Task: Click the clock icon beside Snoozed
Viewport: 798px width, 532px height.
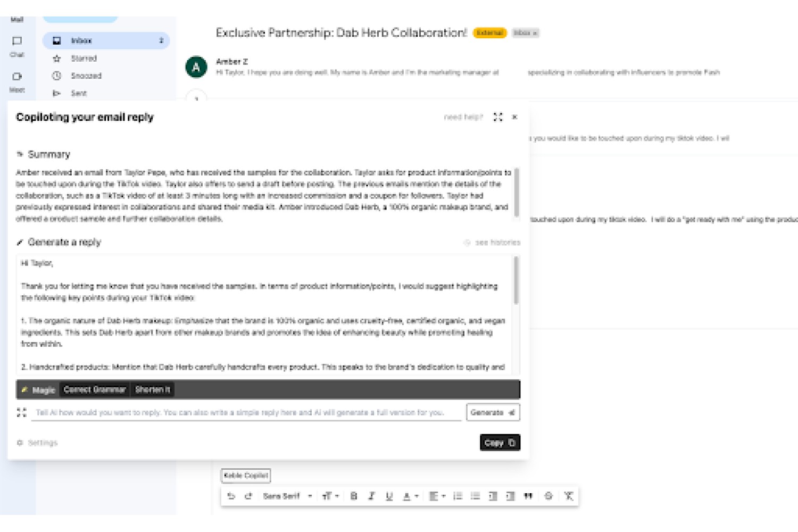Action: (x=57, y=76)
